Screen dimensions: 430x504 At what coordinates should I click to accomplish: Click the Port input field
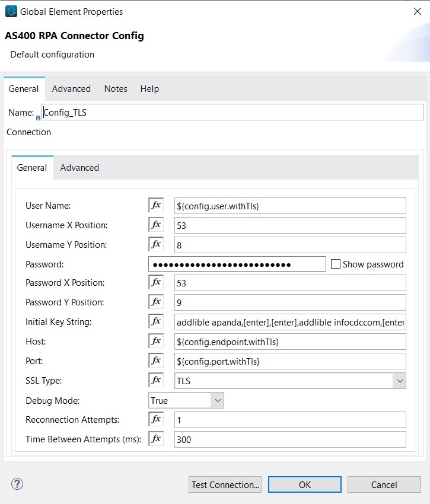point(290,361)
